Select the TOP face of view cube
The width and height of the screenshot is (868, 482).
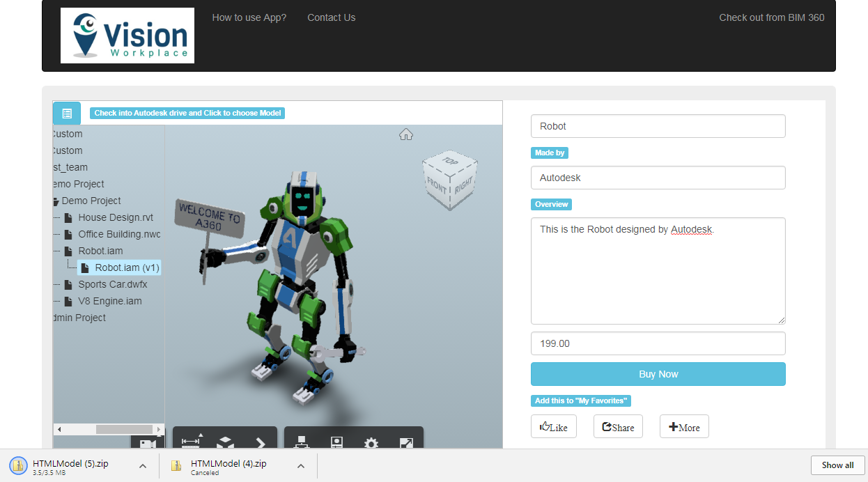coord(451,160)
